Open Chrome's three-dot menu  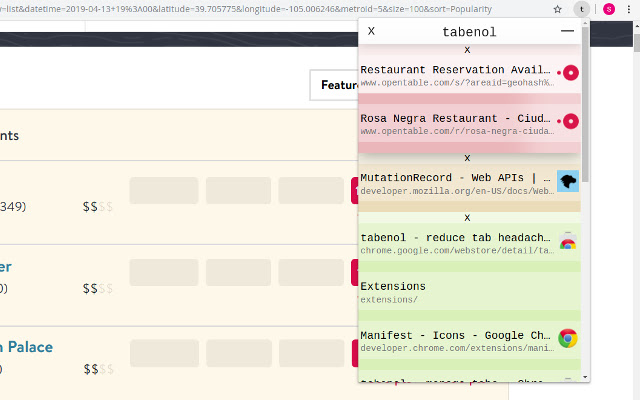[629, 9]
